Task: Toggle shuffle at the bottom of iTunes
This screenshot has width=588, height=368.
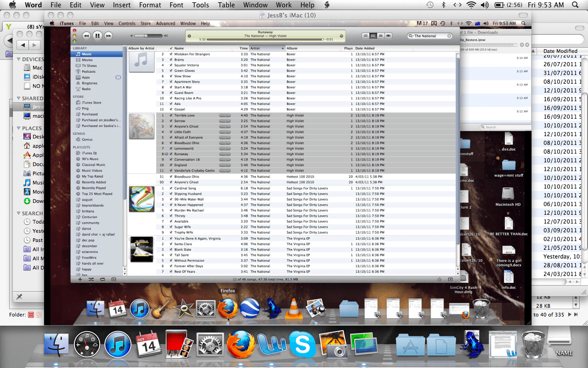Action: click(x=91, y=279)
